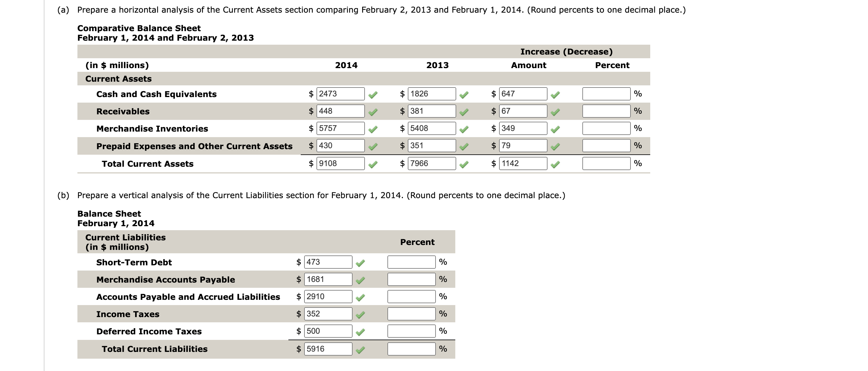Select the Percent field for Receivables row
868x371 pixels.
click(606, 112)
